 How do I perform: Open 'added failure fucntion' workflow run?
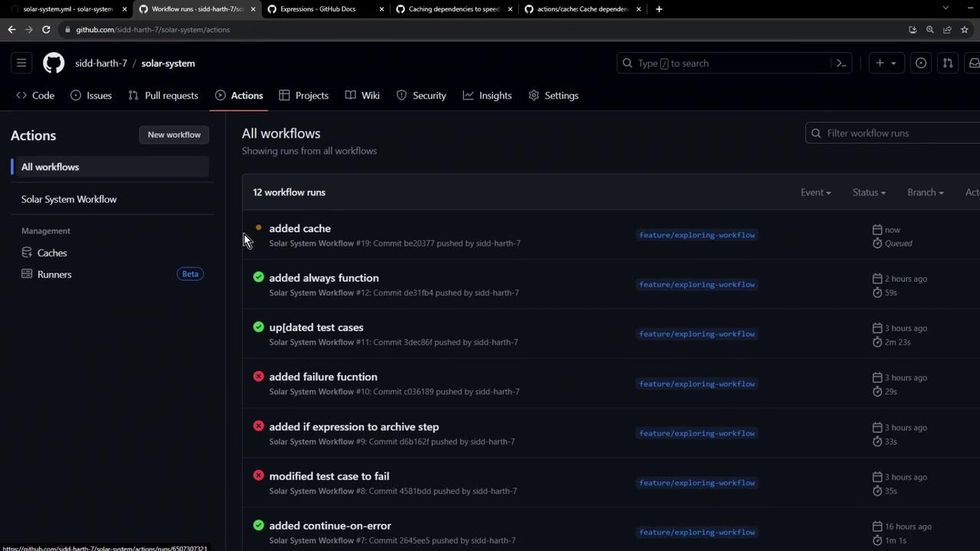tap(323, 377)
